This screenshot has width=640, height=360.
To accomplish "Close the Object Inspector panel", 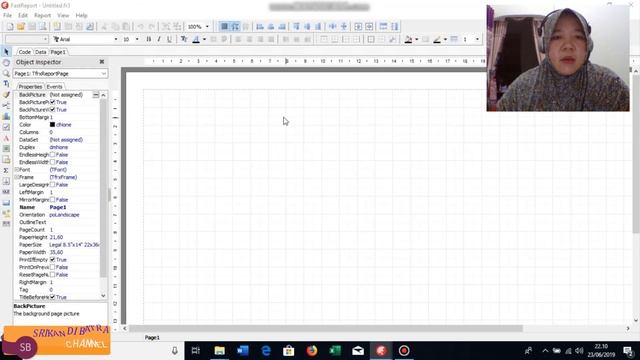I will (102, 62).
